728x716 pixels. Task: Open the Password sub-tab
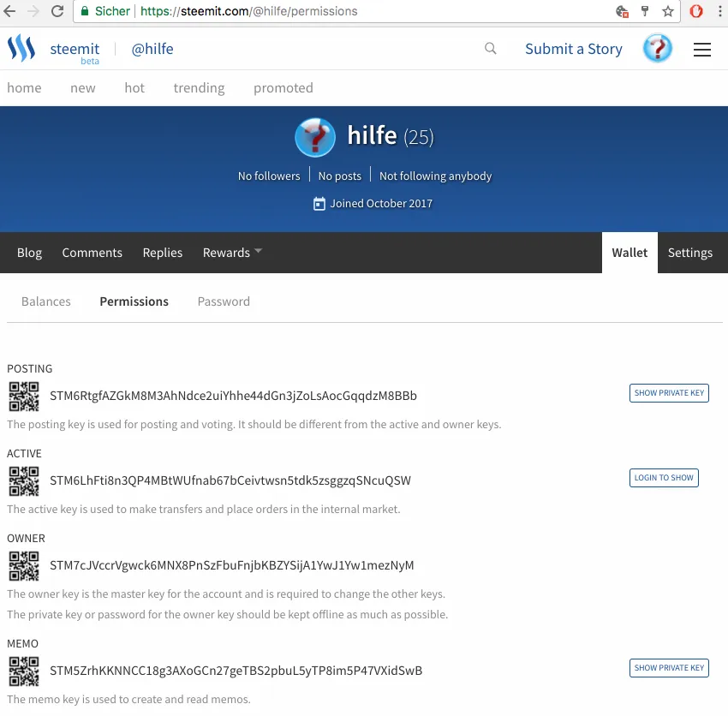224,301
